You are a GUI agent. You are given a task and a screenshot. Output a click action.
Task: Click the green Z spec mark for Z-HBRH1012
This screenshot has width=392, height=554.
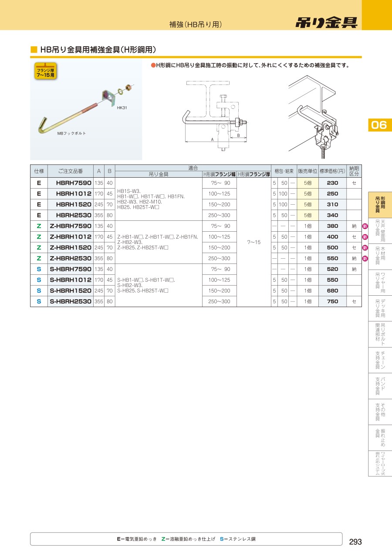39,237
